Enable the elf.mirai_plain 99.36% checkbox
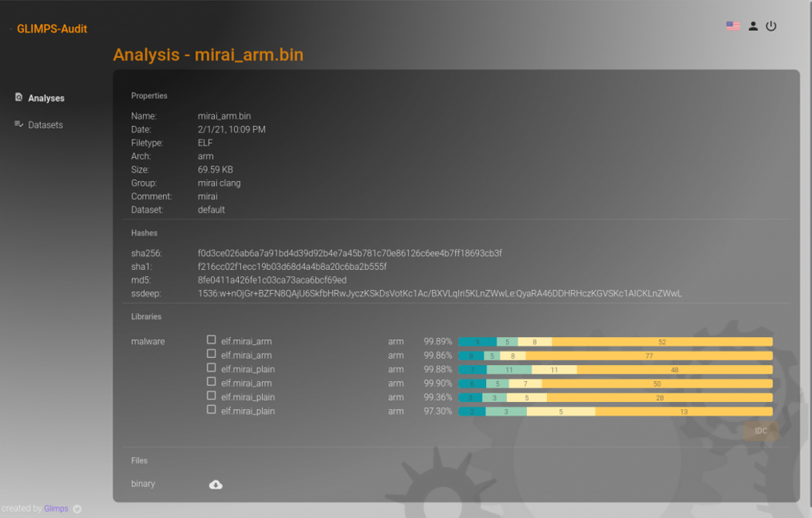Screen dimensions: 812x518 (211, 396)
